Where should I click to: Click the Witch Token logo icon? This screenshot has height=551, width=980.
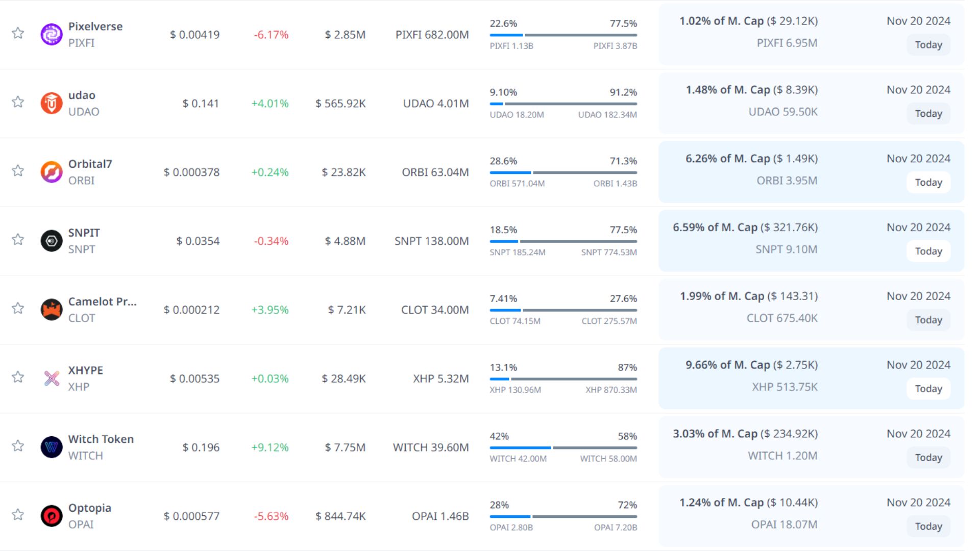(51, 447)
